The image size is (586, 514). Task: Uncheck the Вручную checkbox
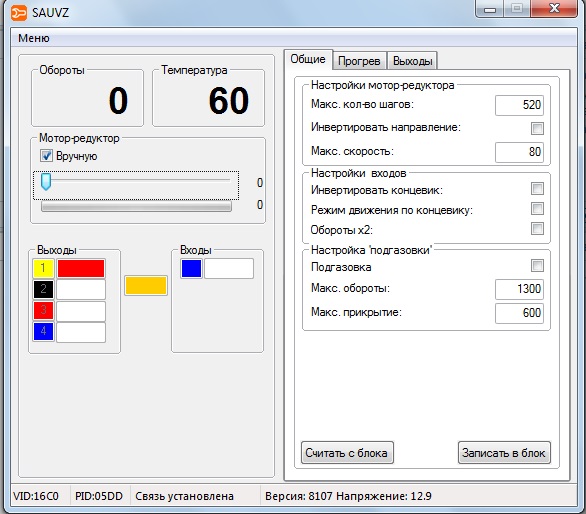(46, 156)
